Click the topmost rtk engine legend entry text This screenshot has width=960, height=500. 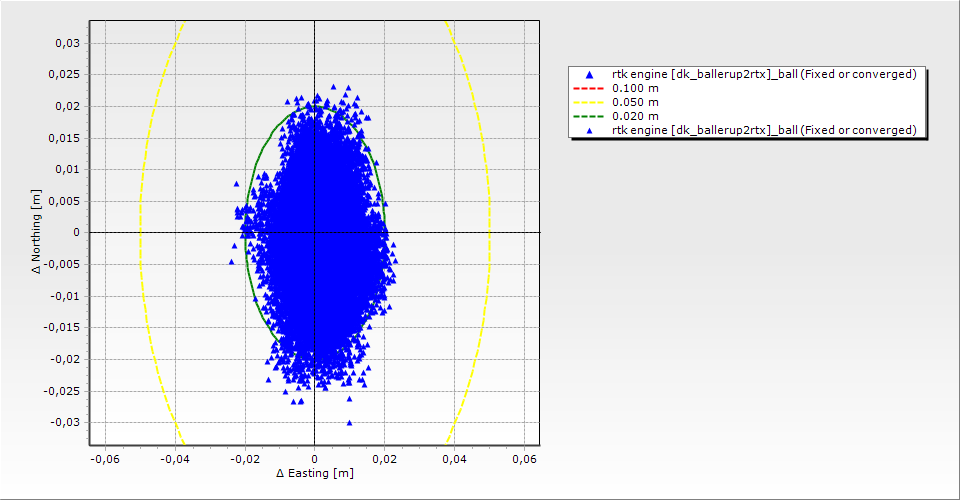[764, 74]
